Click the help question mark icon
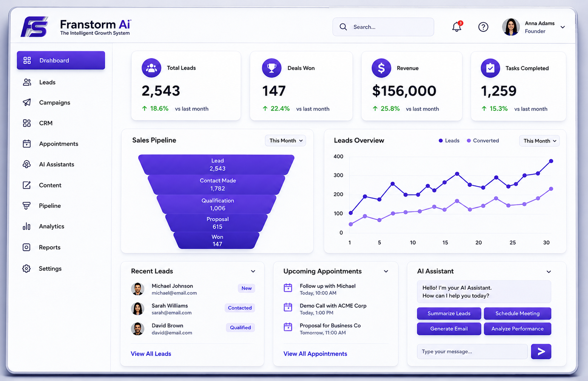588x381 pixels. click(483, 27)
